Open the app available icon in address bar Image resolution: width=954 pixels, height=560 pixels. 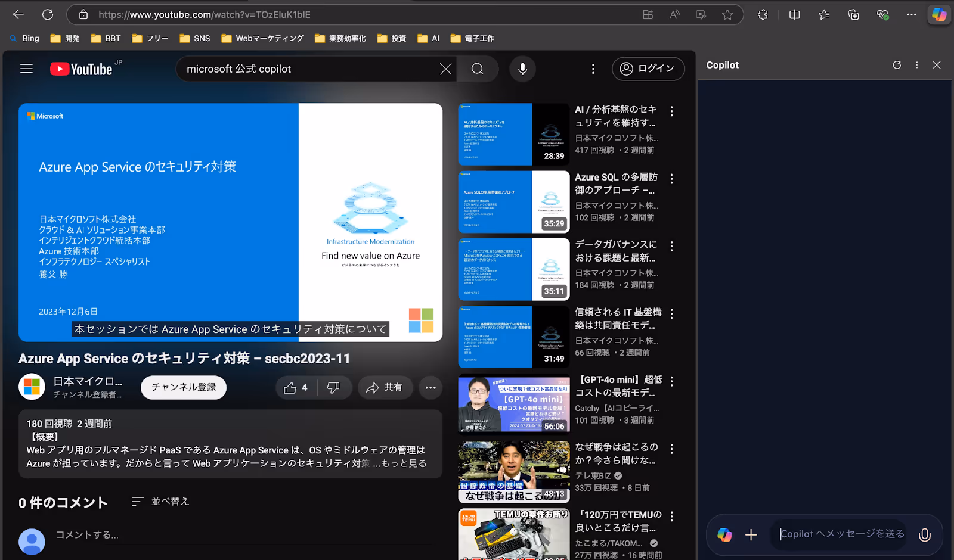click(x=648, y=14)
